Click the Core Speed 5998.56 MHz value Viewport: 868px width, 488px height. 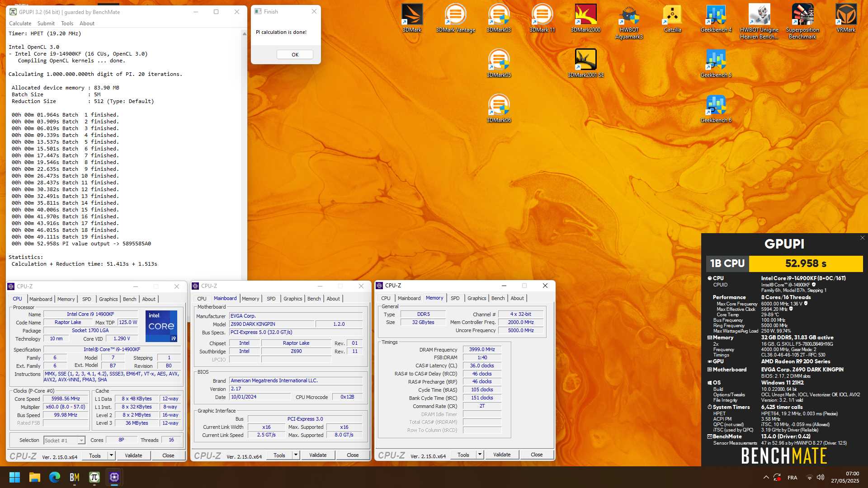(66, 399)
